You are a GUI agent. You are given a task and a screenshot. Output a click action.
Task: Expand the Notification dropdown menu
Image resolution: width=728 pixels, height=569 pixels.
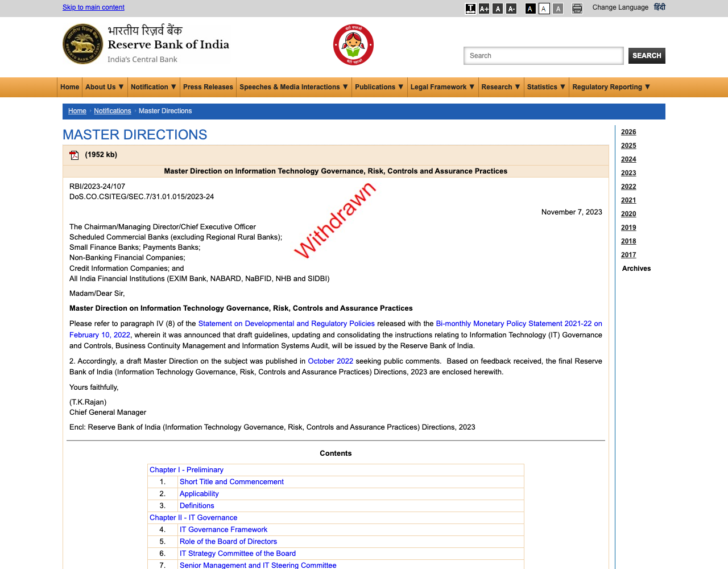(x=154, y=87)
